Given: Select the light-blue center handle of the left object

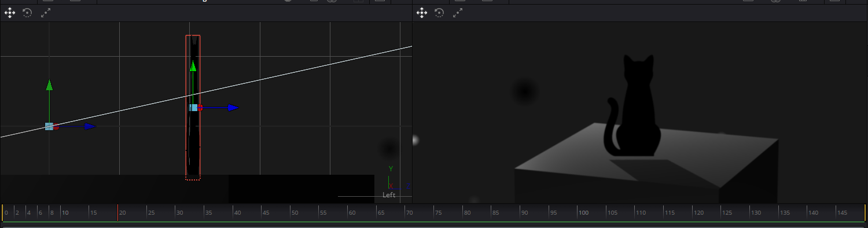Looking at the screenshot, I should click(49, 126).
